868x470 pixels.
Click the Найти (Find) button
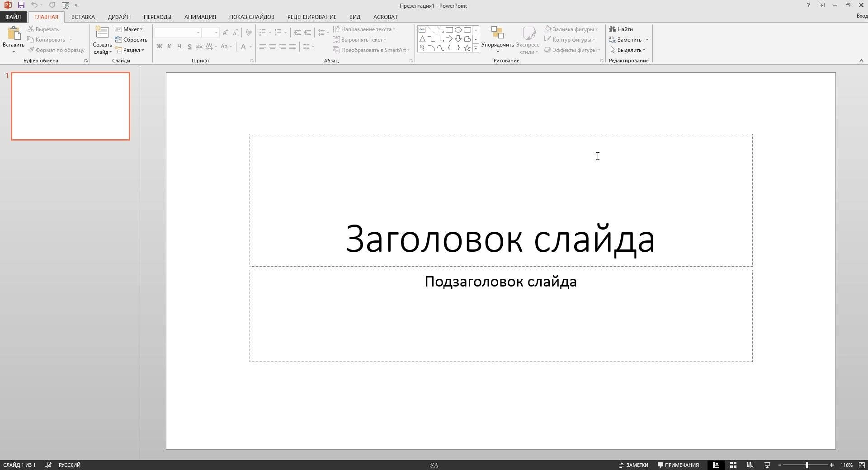pyautogui.click(x=621, y=29)
